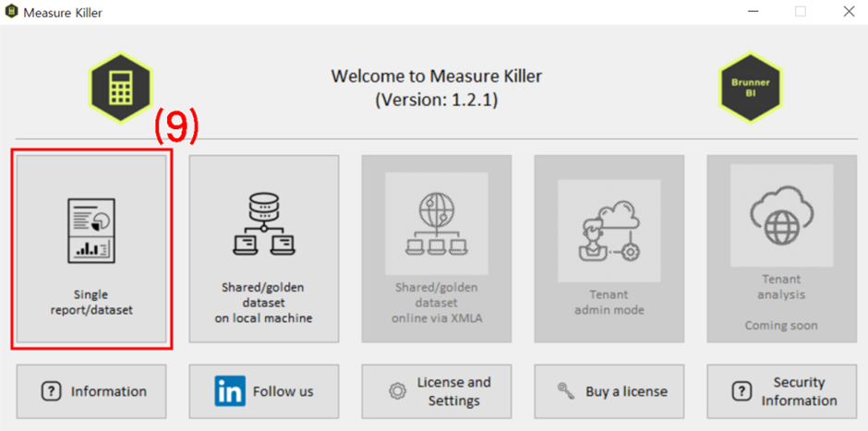The image size is (868, 431).
Task: Click the globe network XMLA icon
Action: click(437, 223)
